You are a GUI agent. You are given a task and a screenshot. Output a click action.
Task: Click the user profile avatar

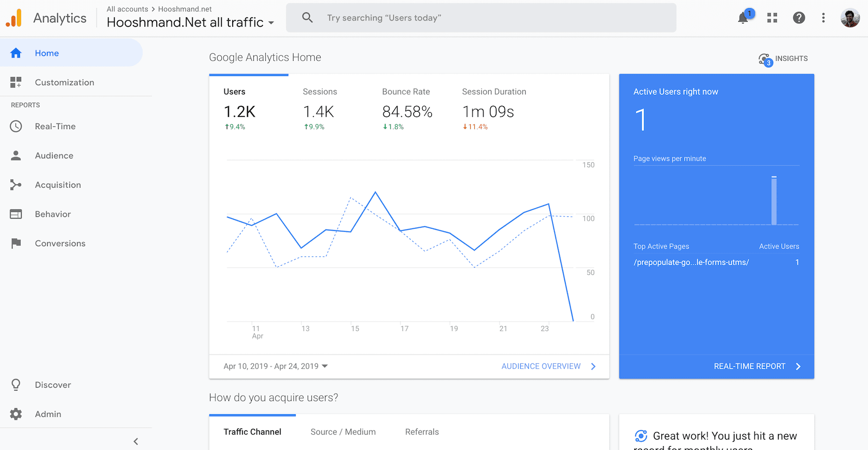click(850, 18)
